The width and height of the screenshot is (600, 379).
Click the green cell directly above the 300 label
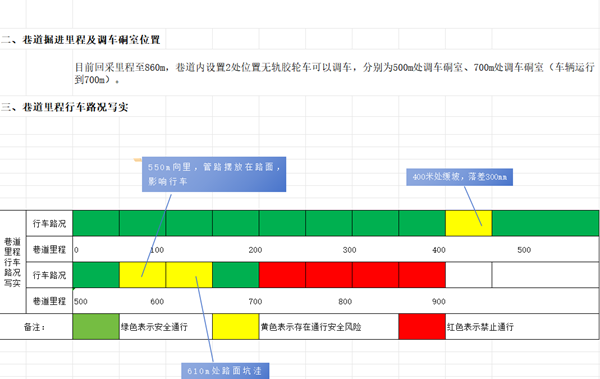pos(329,223)
